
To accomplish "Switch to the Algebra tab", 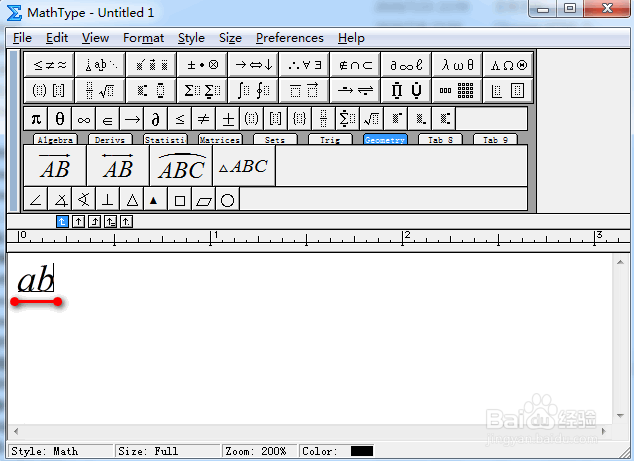I will pos(55,140).
